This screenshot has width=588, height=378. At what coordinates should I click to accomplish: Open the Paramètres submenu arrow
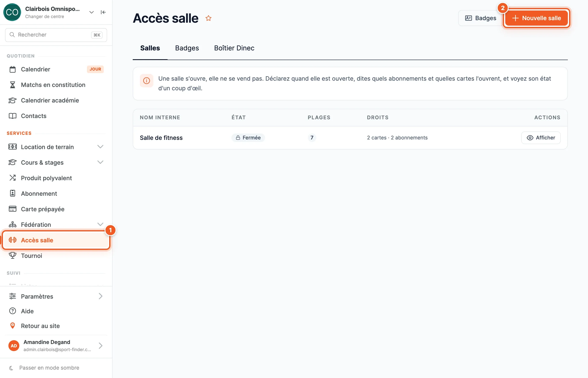pos(101,296)
